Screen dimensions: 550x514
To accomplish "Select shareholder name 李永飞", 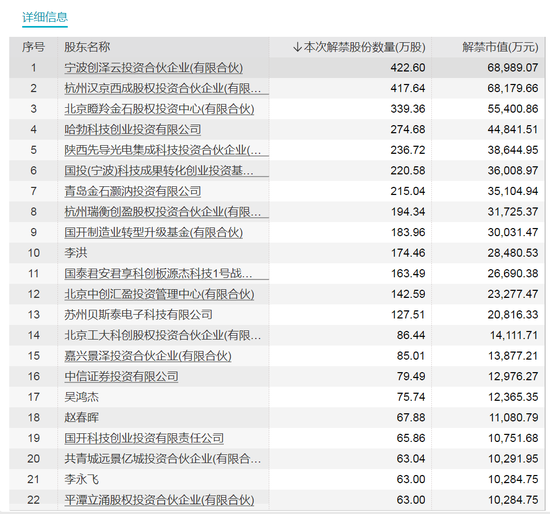I will pyautogui.click(x=81, y=479).
